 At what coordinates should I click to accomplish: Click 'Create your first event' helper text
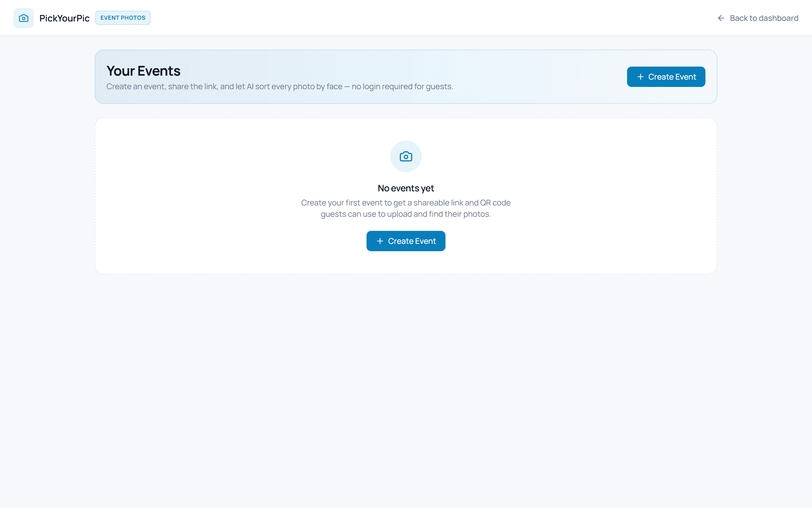pyautogui.click(x=406, y=208)
